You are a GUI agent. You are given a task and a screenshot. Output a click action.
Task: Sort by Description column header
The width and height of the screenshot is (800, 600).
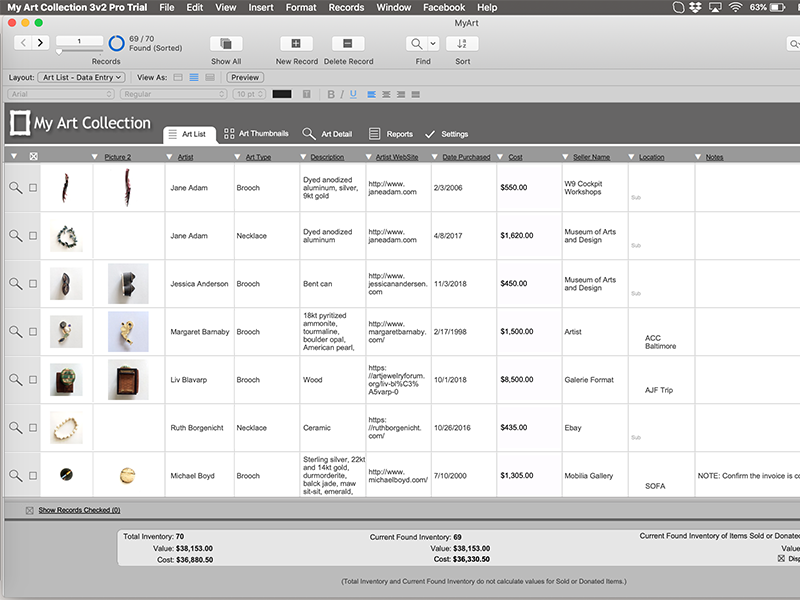(327, 157)
